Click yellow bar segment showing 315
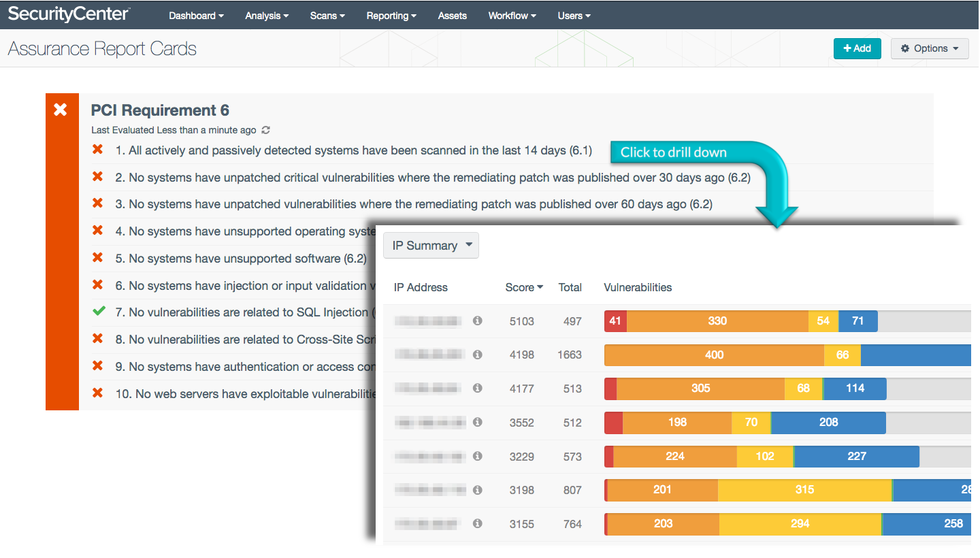Screen dimensions: 980x558 point(804,490)
